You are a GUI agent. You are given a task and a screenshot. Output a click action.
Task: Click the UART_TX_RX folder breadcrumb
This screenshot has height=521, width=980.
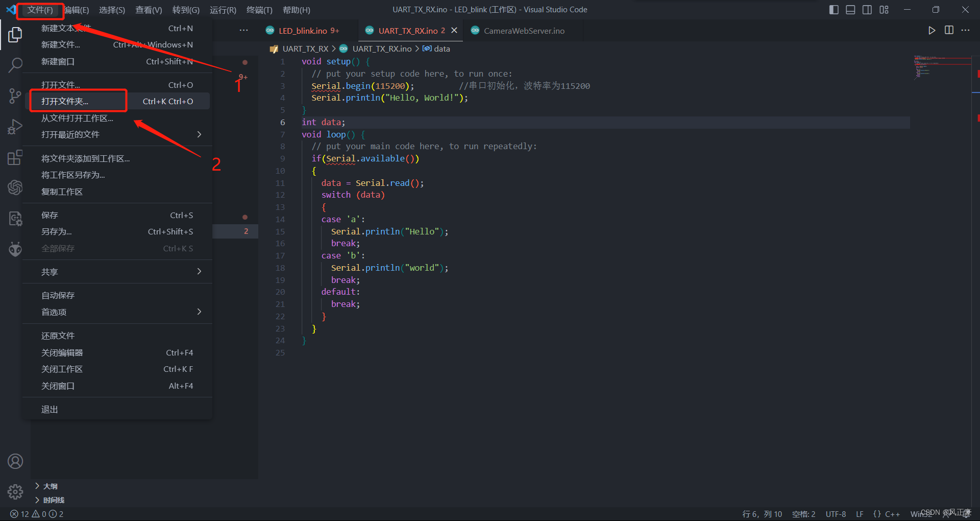pos(305,49)
